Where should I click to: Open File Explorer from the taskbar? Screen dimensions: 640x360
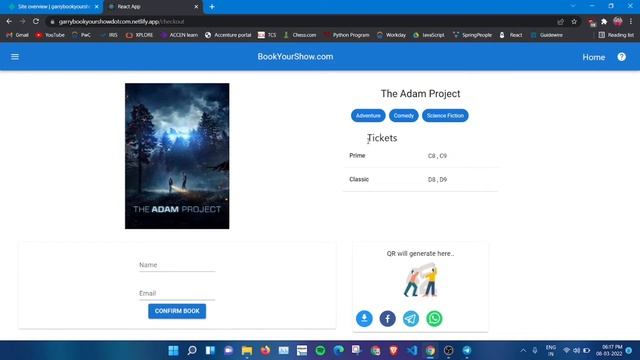[247, 351]
